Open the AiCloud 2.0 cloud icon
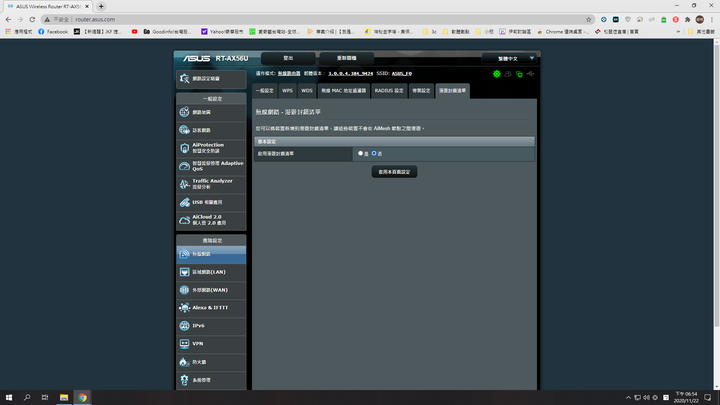The height and width of the screenshot is (405, 720). [185, 220]
